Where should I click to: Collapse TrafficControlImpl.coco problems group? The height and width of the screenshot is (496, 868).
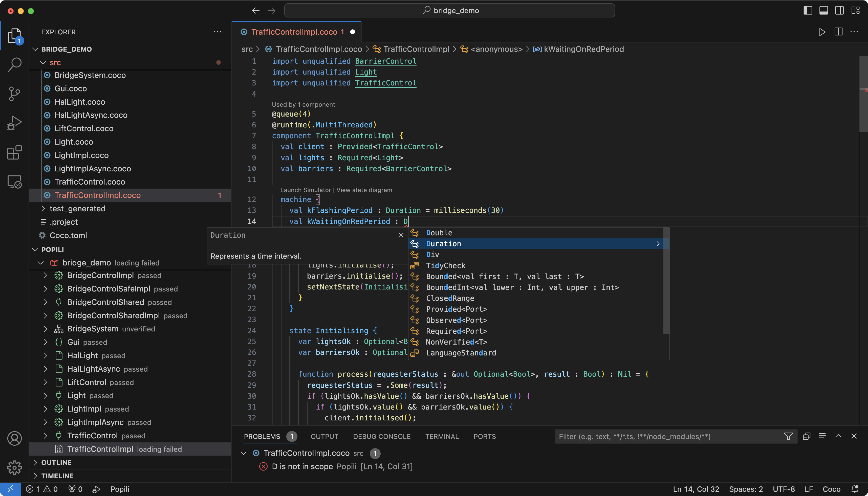(x=243, y=453)
